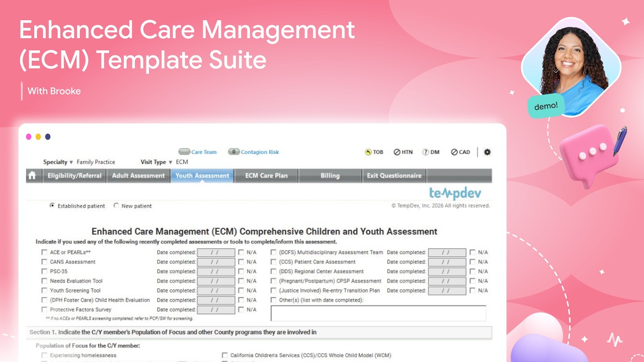Click the Section 1 header bar
This screenshot has width=644, height=362.
pos(259,332)
